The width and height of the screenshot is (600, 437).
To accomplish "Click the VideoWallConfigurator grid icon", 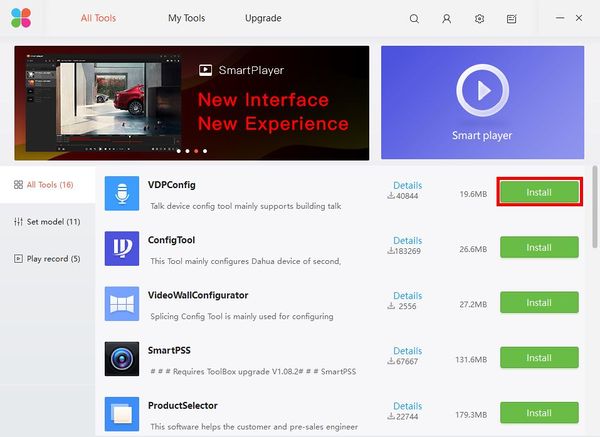I will 122,303.
